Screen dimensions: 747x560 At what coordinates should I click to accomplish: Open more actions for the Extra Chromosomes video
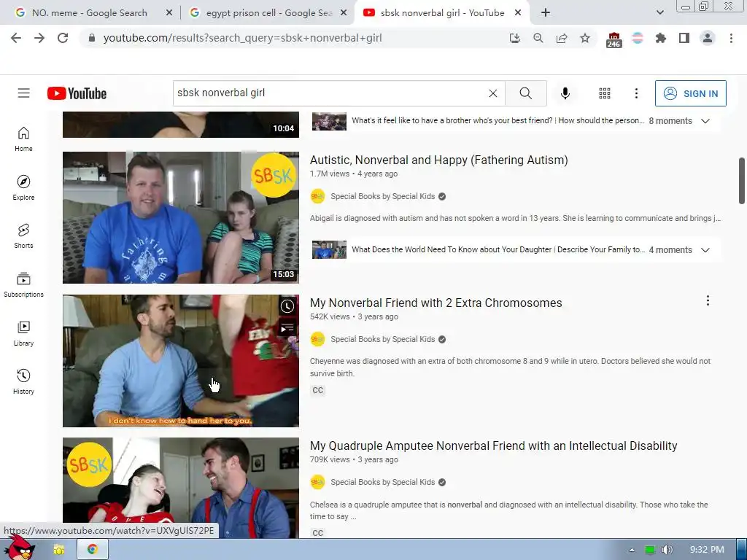(708, 300)
